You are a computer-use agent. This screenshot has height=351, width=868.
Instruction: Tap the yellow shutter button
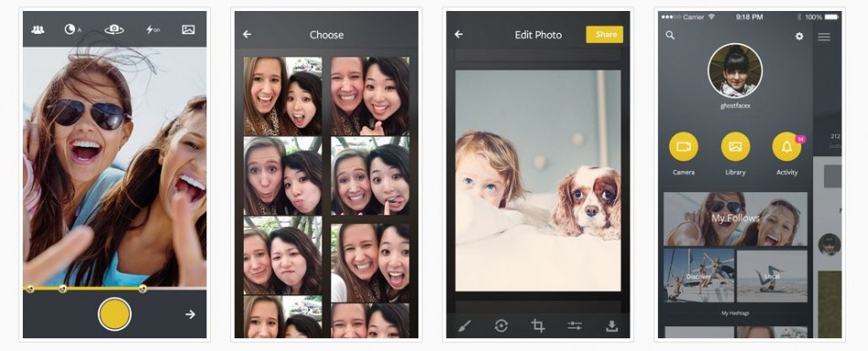pos(114,314)
